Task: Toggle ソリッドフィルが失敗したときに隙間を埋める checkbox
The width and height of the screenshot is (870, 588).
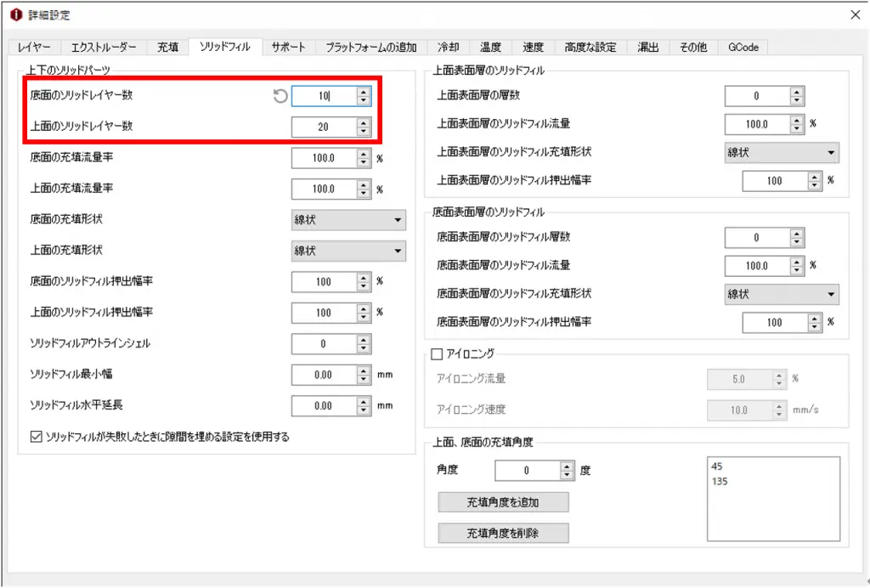Action: coord(36,438)
